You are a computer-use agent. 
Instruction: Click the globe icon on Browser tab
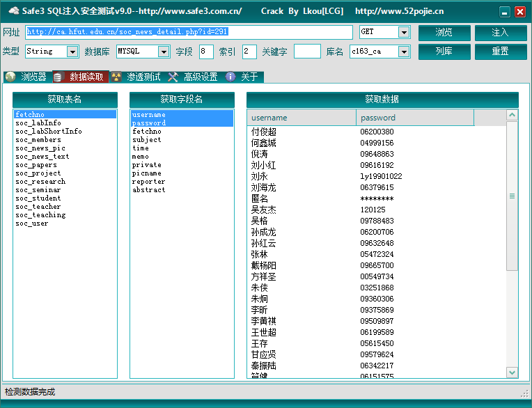tap(10, 77)
